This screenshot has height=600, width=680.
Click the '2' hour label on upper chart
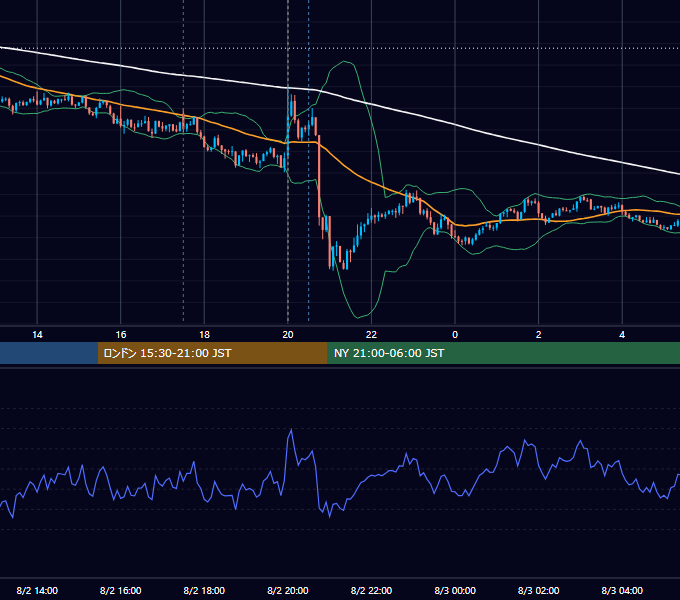tap(539, 334)
